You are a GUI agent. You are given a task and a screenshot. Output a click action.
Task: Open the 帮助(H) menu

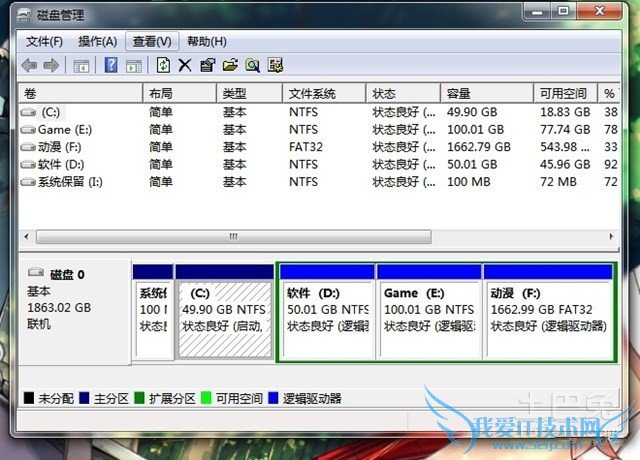pos(207,42)
